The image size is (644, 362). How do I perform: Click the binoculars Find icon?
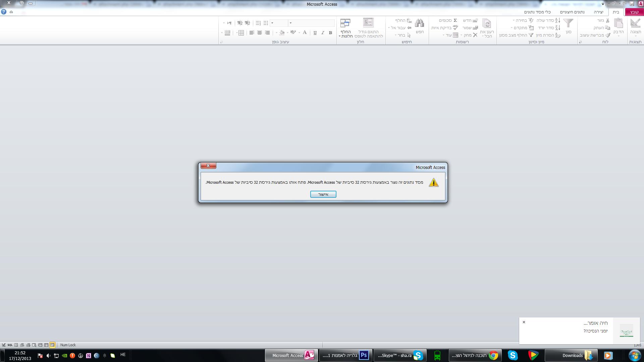click(x=419, y=23)
